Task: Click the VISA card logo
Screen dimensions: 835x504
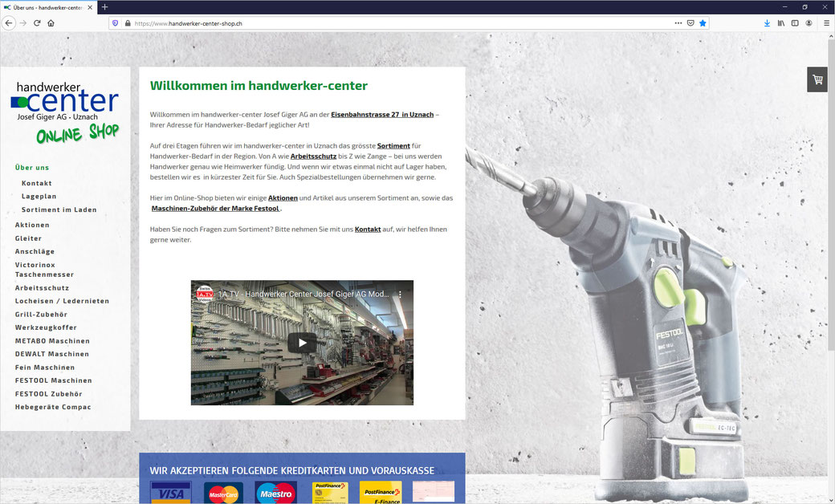Action: click(x=171, y=492)
